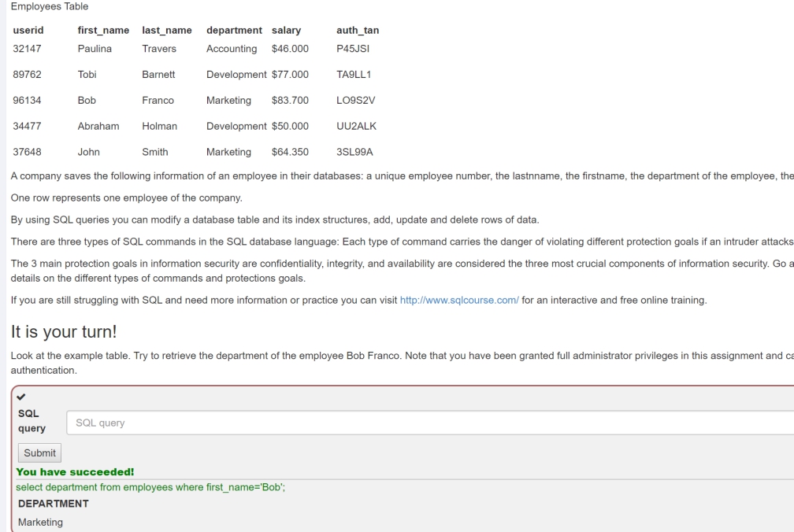
Task: Select userid cell 34477
Action: click(28, 126)
